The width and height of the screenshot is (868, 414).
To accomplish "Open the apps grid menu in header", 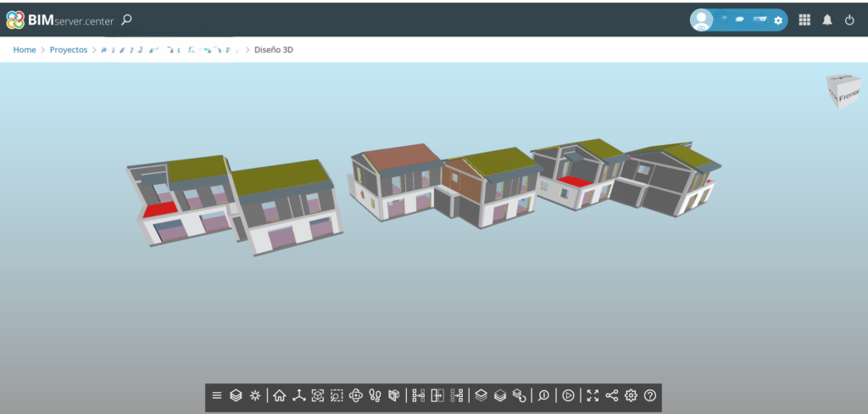I will point(804,20).
